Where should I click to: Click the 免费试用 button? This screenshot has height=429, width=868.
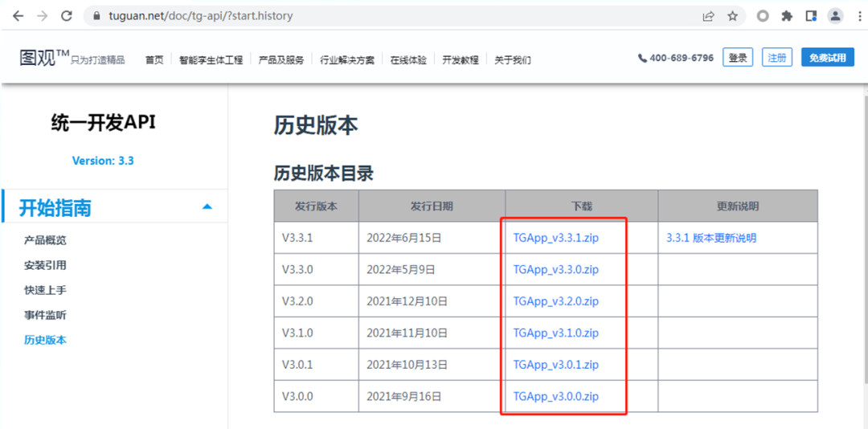pyautogui.click(x=828, y=58)
